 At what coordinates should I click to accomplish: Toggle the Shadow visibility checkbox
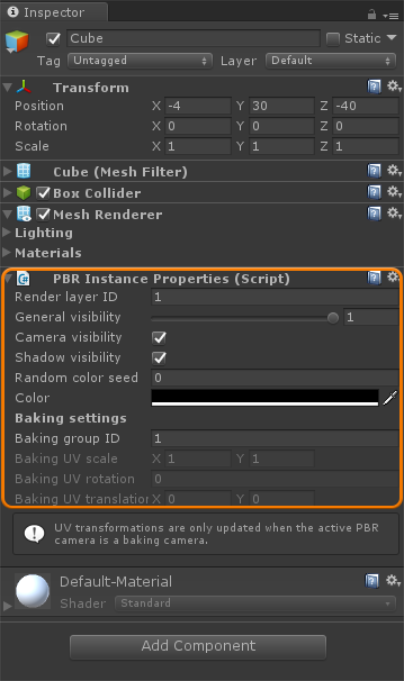159,358
